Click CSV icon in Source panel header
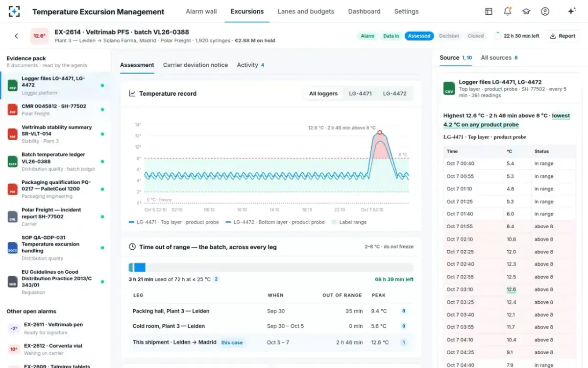The height and width of the screenshot is (368, 588). point(449,88)
